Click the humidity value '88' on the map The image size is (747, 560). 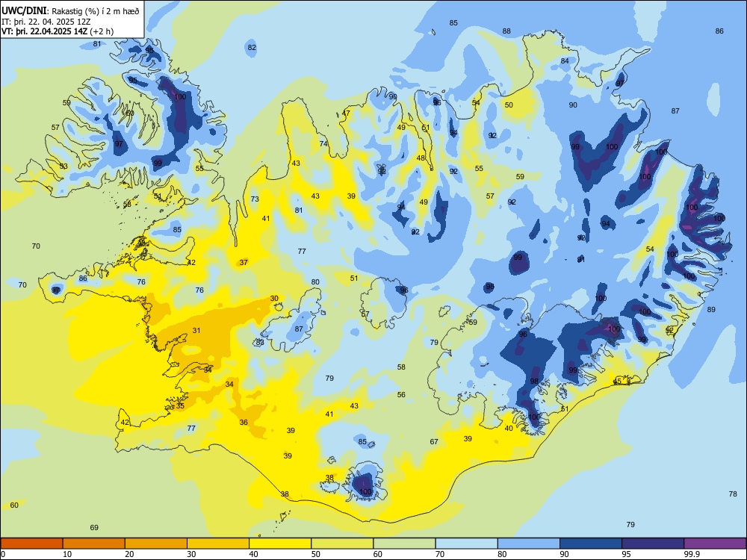point(506,31)
